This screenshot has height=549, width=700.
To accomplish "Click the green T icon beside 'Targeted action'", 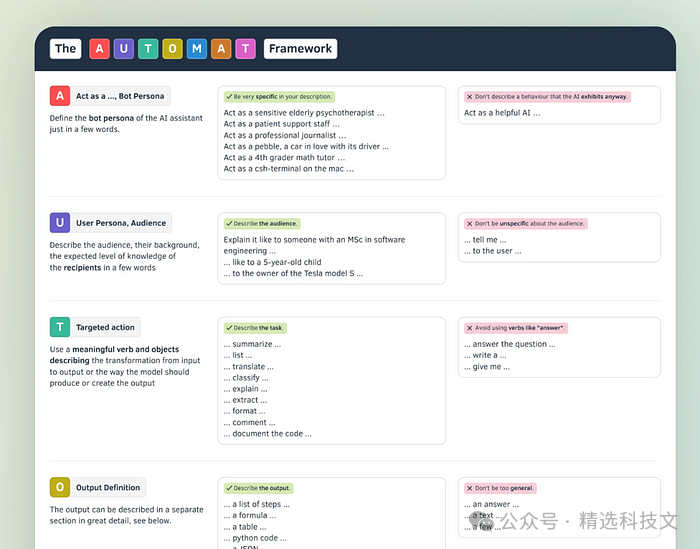I will click(x=60, y=327).
